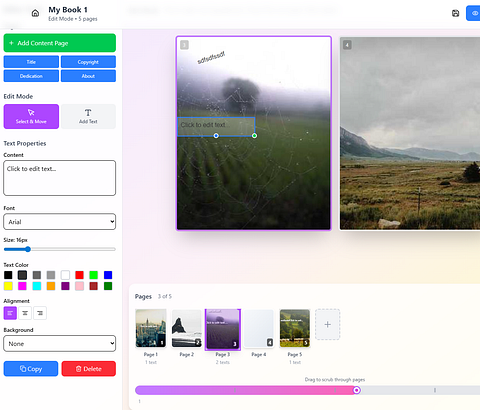
Task: Click the blue rotate handle on text box
Action: [216, 136]
